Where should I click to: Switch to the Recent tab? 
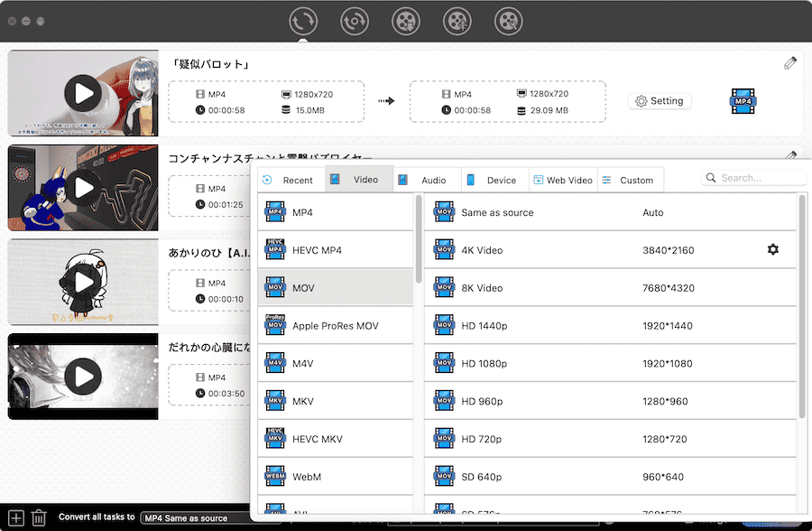[x=291, y=180]
